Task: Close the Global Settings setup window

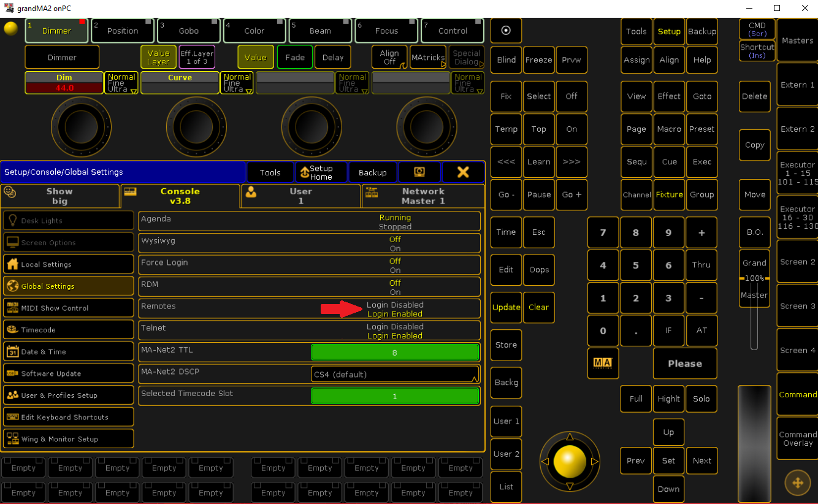Action: coord(463,172)
